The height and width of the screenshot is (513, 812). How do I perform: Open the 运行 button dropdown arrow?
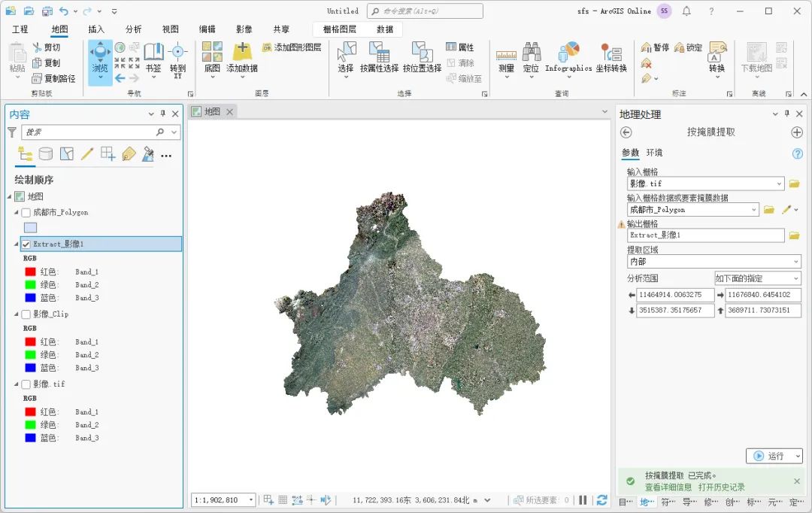coord(798,456)
